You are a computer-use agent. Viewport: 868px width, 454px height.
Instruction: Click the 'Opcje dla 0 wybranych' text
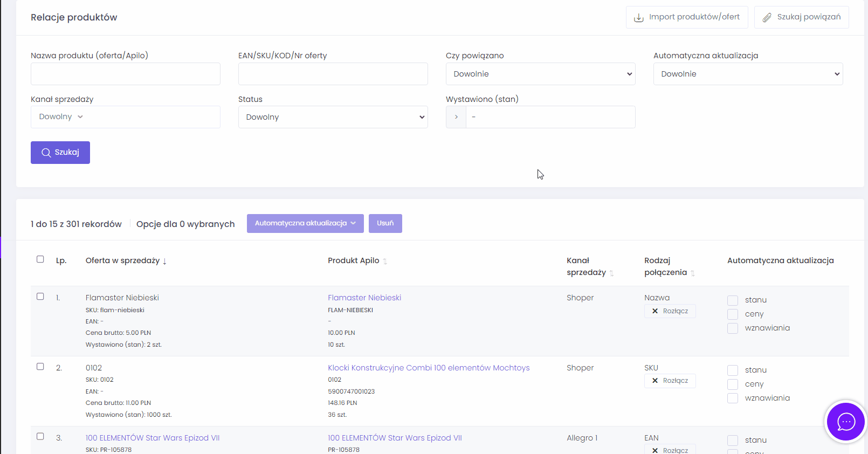185,224
